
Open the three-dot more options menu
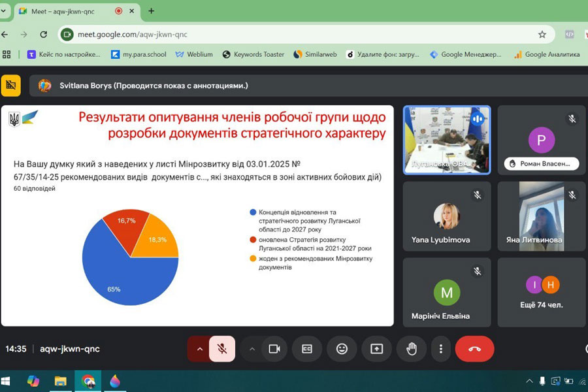(440, 349)
